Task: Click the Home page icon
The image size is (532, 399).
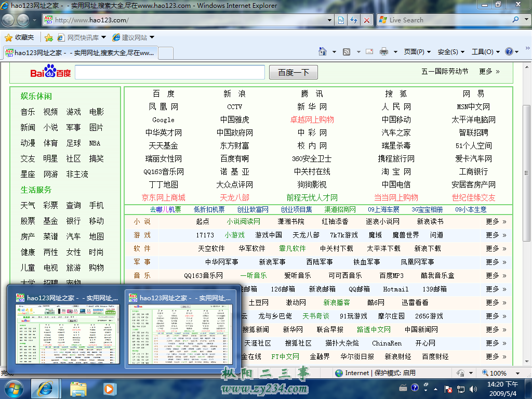Action: (323, 51)
